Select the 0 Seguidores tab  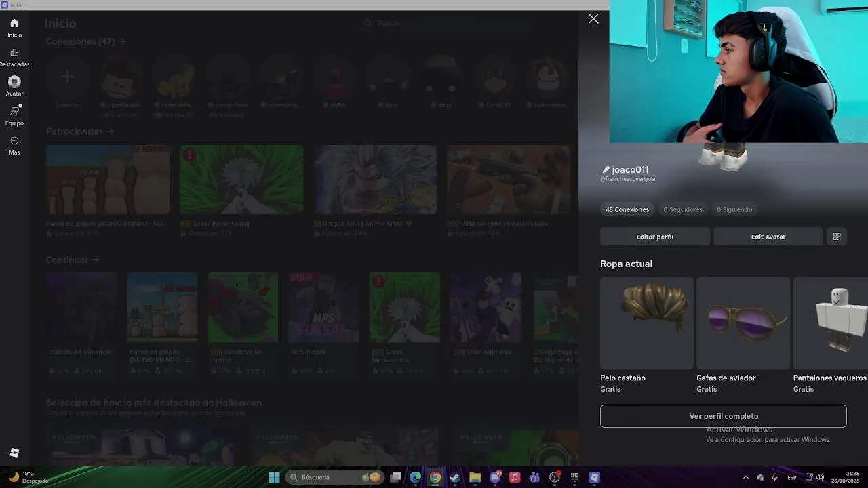(683, 209)
